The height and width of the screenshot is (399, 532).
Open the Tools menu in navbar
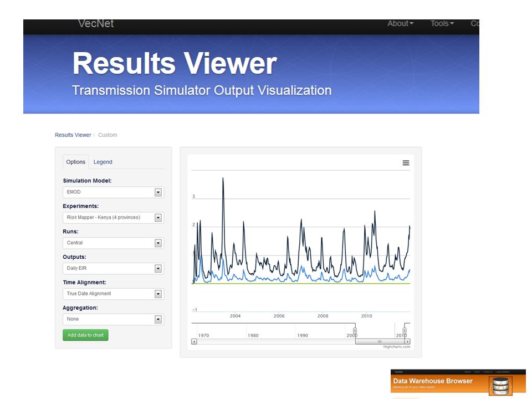click(442, 23)
